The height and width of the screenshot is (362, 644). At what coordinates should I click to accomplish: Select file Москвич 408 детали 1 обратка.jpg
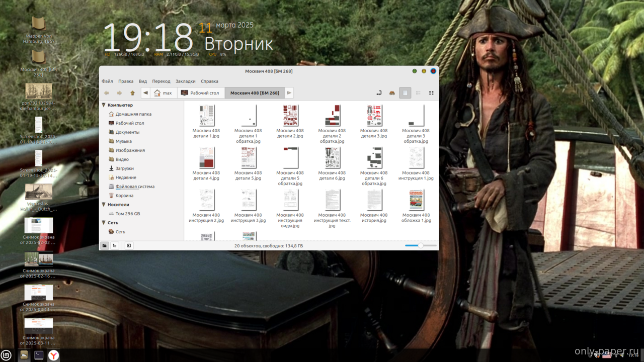248,124
